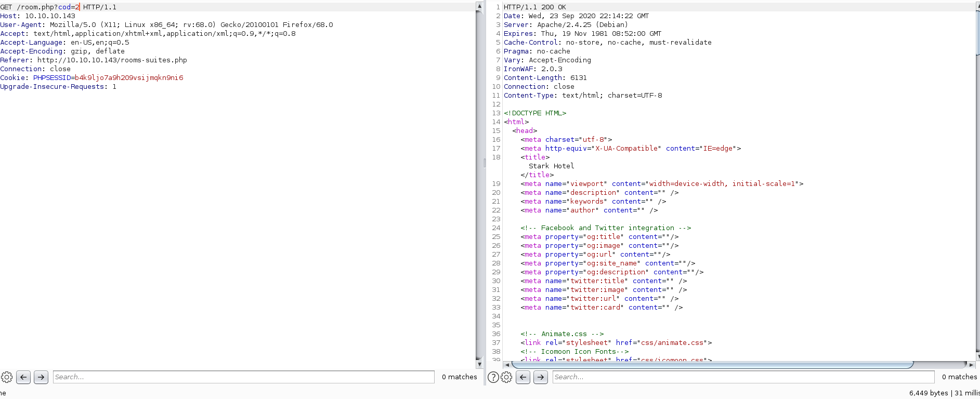Click next match arrow in request pane
The height and width of the screenshot is (399, 980).
pyautogui.click(x=41, y=377)
